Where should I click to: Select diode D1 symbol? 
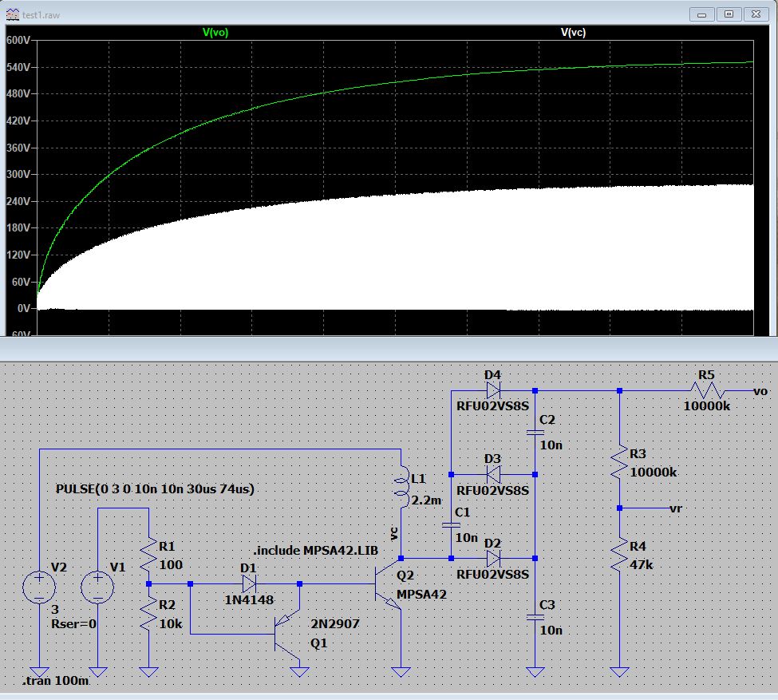point(249,583)
